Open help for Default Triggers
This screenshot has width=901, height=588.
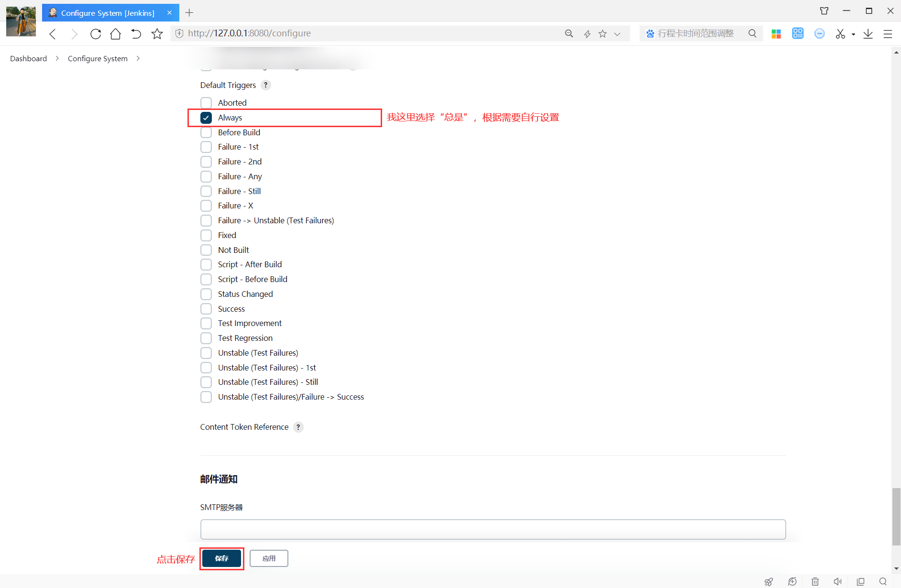pos(266,85)
